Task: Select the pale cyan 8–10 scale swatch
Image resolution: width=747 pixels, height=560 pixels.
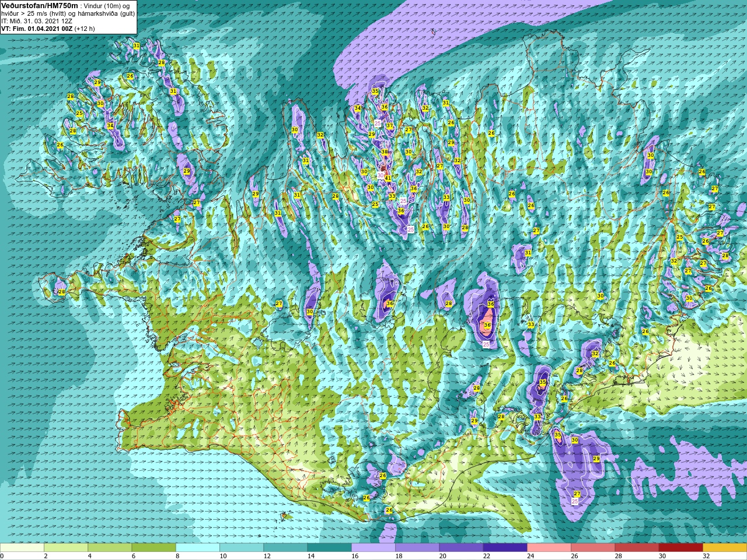Action: tap(198, 547)
